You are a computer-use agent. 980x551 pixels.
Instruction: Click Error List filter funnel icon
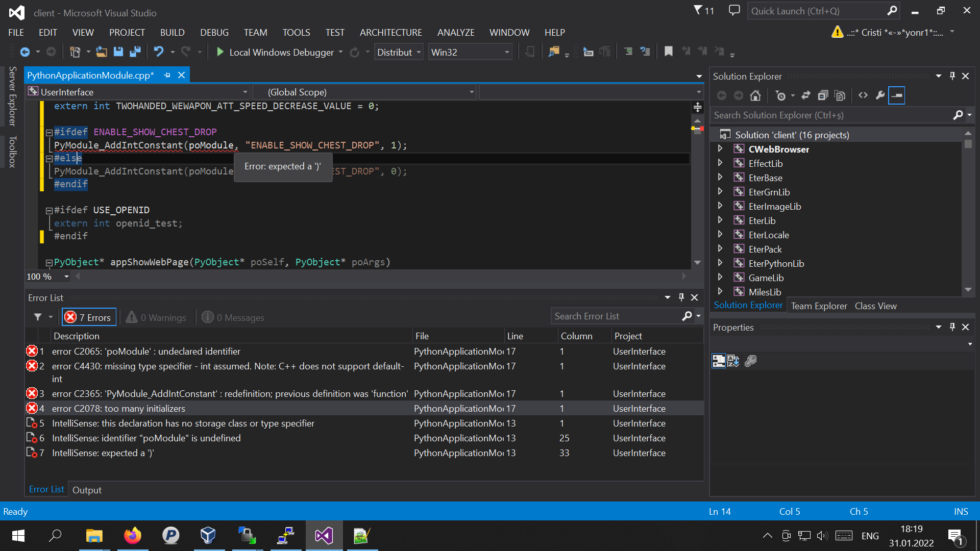point(38,317)
